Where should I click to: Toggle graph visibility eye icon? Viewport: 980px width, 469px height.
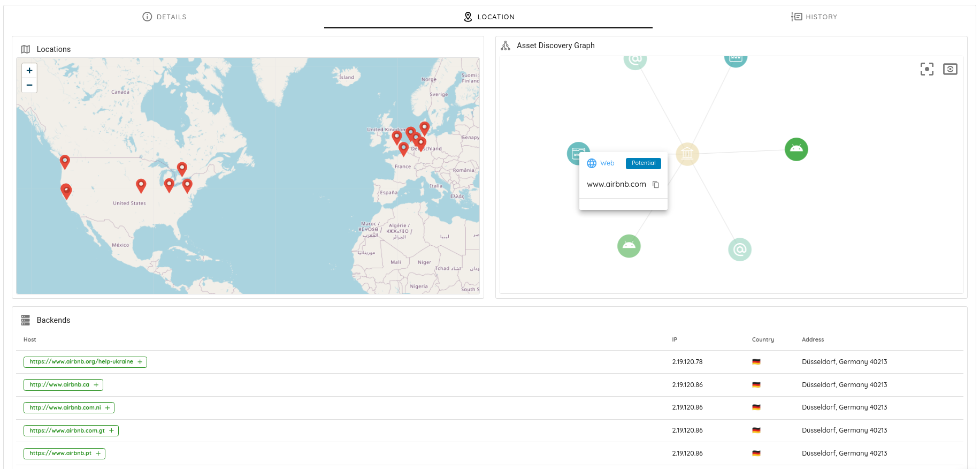(950, 69)
